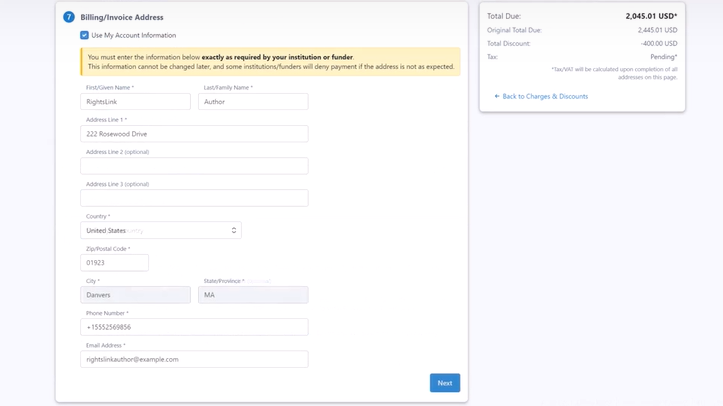Click the Tax/VAT calculation footnote
The width and height of the screenshot is (723, 406).
[x=614, y=73]
